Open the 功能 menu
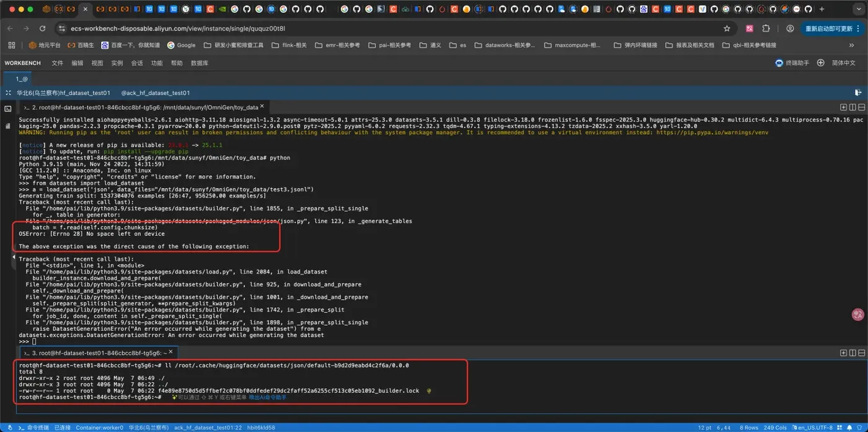The image size is (868, 432). tap(157, 63)
